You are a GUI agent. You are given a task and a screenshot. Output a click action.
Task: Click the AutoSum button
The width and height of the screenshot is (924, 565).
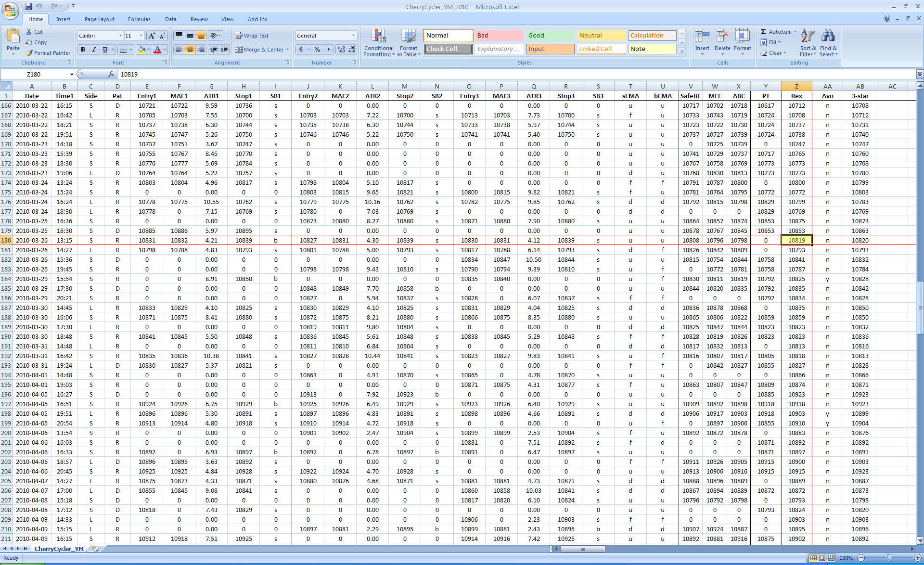[775, 32]
